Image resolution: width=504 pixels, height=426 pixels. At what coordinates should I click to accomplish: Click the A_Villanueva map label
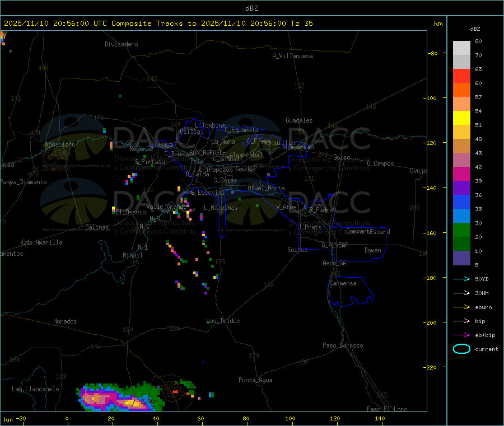pos(292,56)
